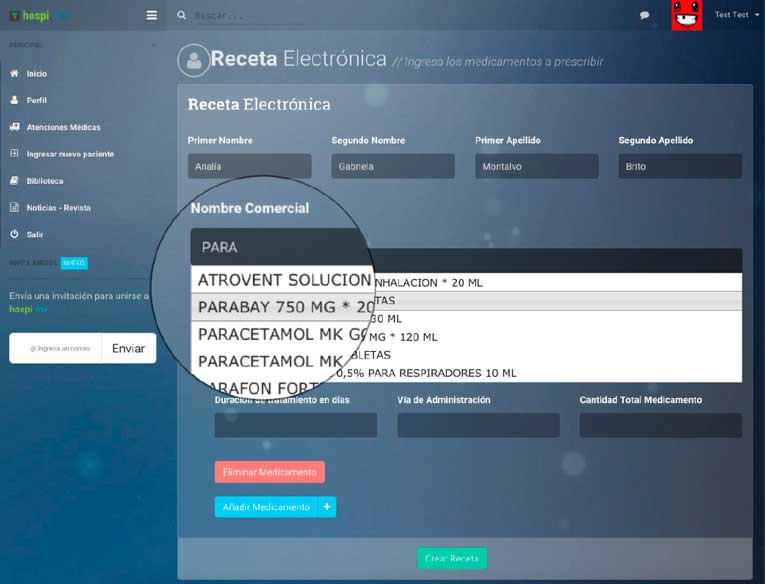Choose ATROVENT SOLUCION from the dropdown list
This screenshot has height=584, width=765.
(285, 280)
